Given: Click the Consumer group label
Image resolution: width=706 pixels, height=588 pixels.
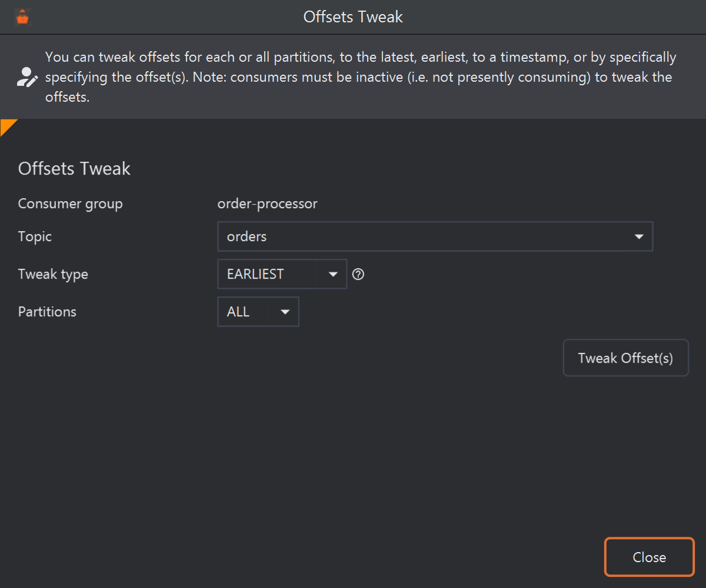Looking at the screenshot, I should (x=71, y=204).
